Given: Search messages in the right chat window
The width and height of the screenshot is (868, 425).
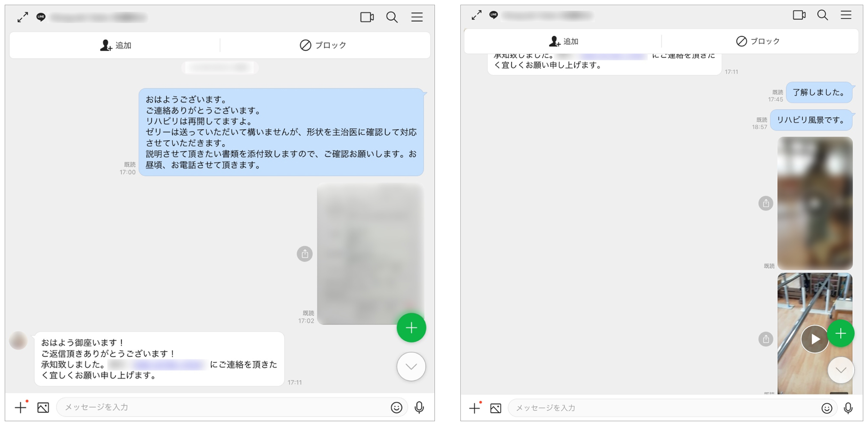Looking at the screenshot, I should point(822,15).
